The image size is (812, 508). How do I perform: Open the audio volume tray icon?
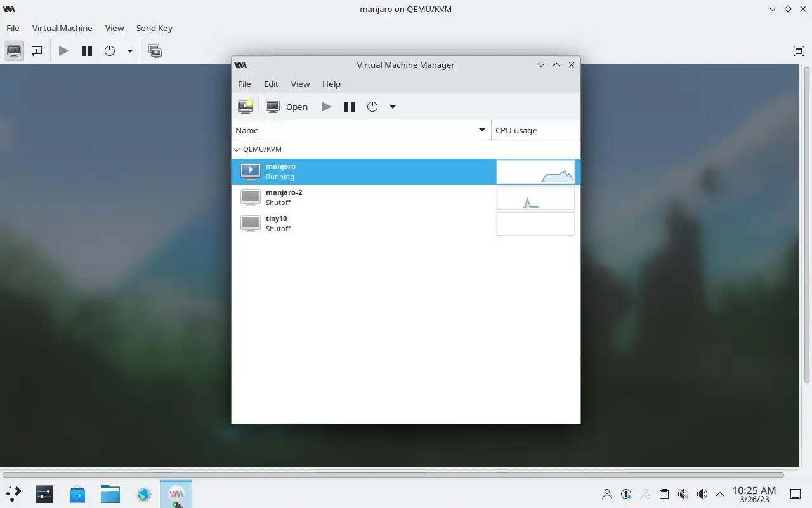[x=702, y=494]
